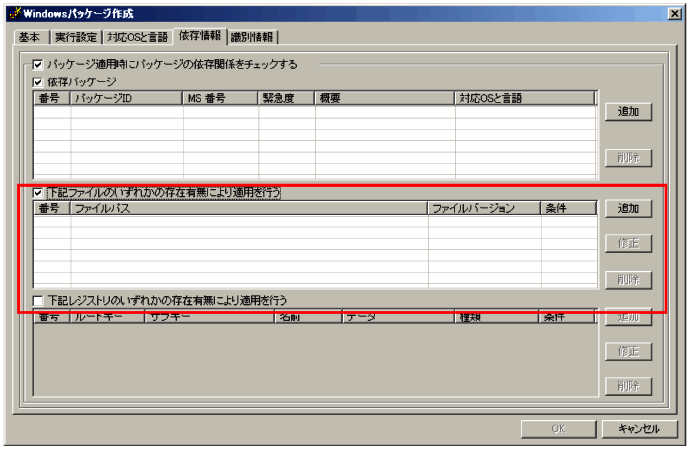The height and width of the screenshot is (449, 688).
Task: Click 削除 button for dependency packages
Action: pyautogui.click(x=628, y=158)
